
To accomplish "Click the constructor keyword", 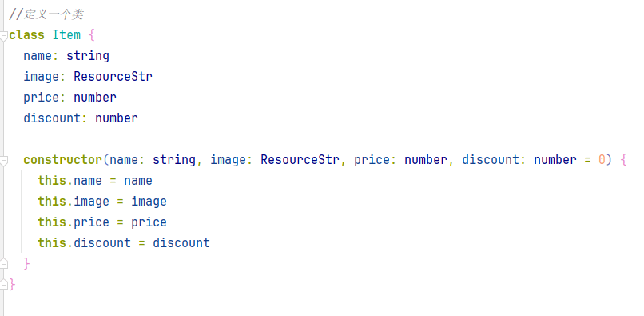I will (x=63, y=160).
